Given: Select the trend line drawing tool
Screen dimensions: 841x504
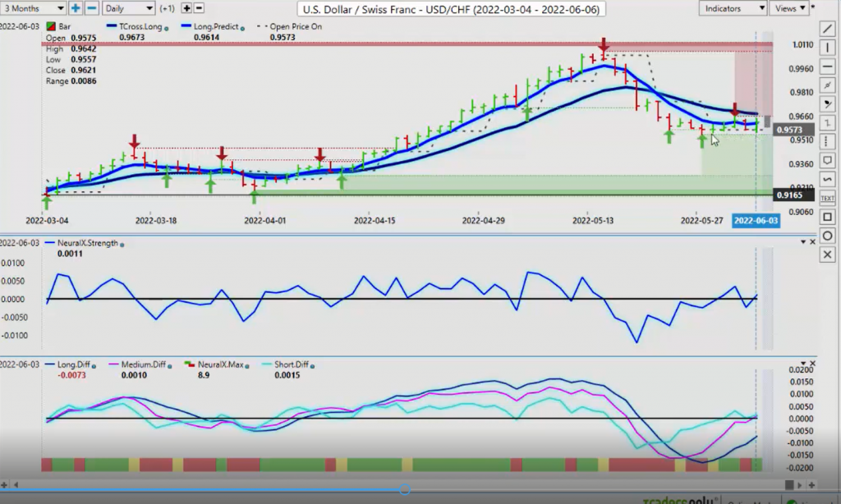Looking at the screenshot, I should tap(828, 29).
